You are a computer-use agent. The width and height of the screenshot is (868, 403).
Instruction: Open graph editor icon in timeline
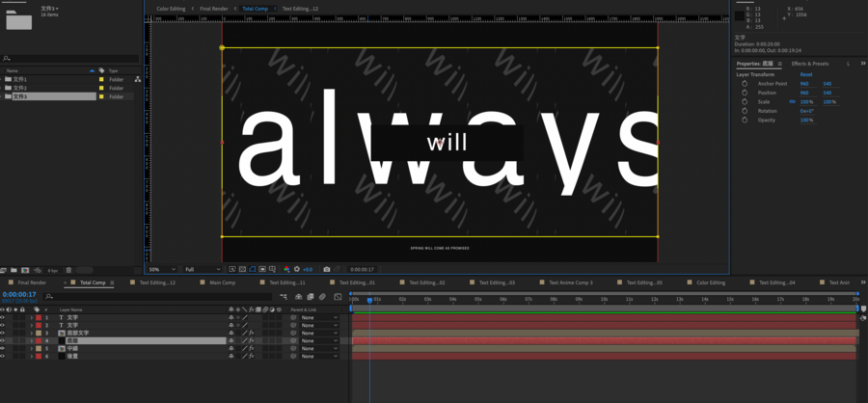[x=338, y=297]
